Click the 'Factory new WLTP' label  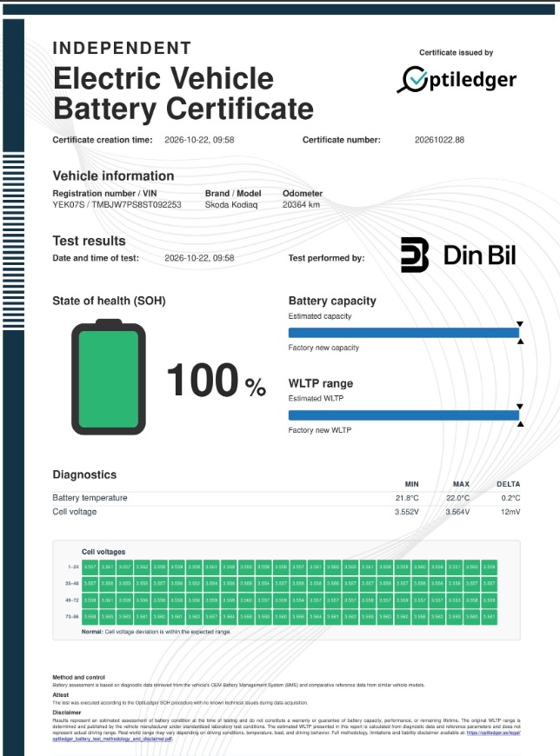tap(320, 430)
